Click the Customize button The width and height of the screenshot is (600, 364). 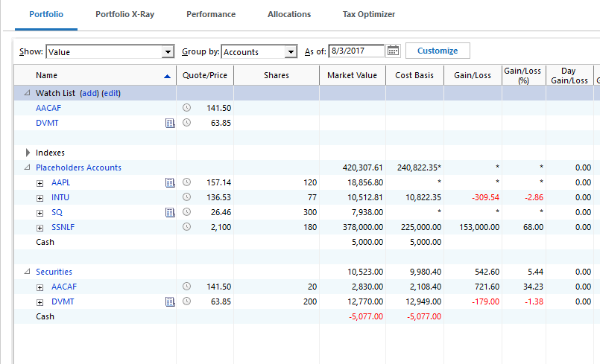click(437, 51)
